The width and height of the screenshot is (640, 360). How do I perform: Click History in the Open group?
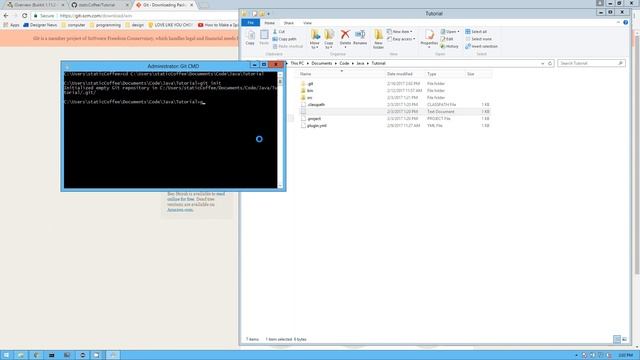pos(449,46)
